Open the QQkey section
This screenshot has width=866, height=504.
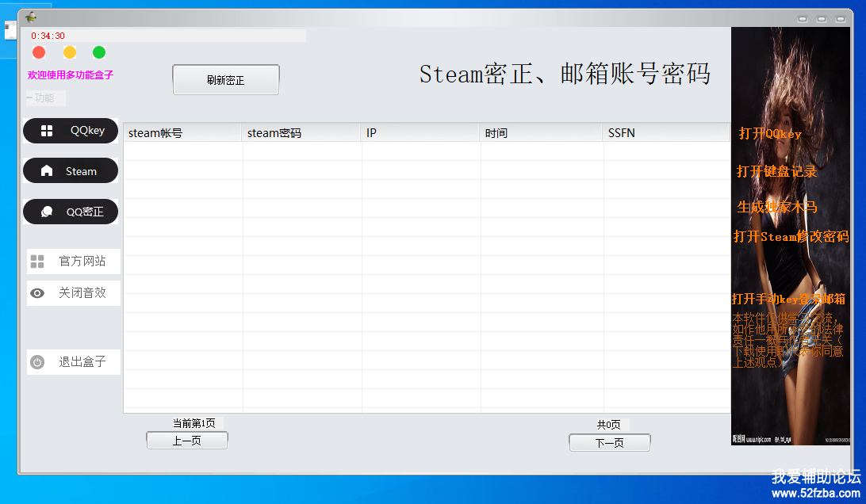[71, 131]
